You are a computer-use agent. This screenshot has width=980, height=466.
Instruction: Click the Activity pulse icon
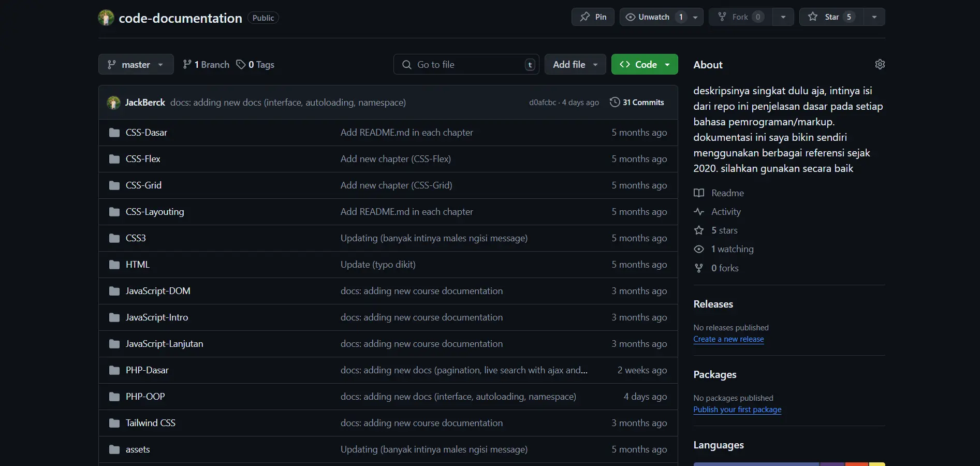pos(699,211)
